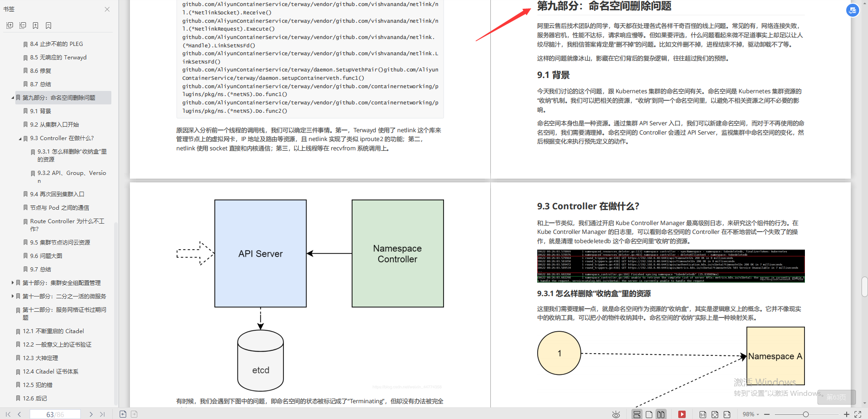The width and height of the screenshot is (868, 419).
Task: Open bookmark 8.5 无响应的 Terwayd
Action: [58, 58]
